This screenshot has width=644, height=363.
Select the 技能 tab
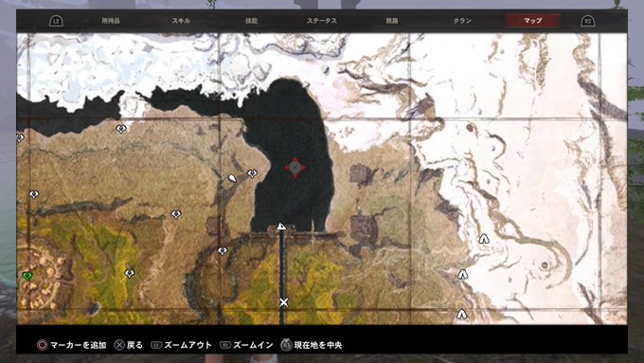251,21
